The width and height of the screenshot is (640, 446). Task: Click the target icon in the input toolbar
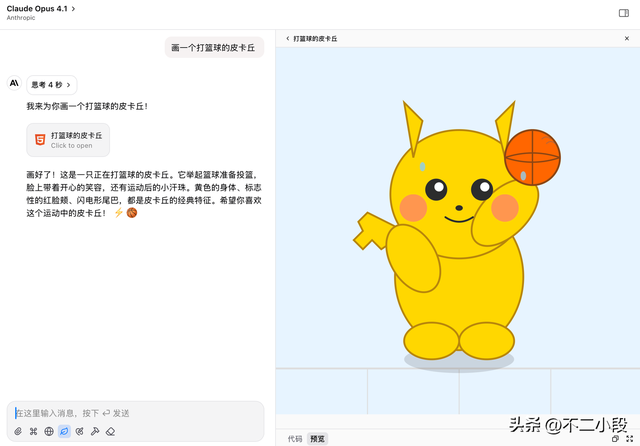[x=80, y=431]
